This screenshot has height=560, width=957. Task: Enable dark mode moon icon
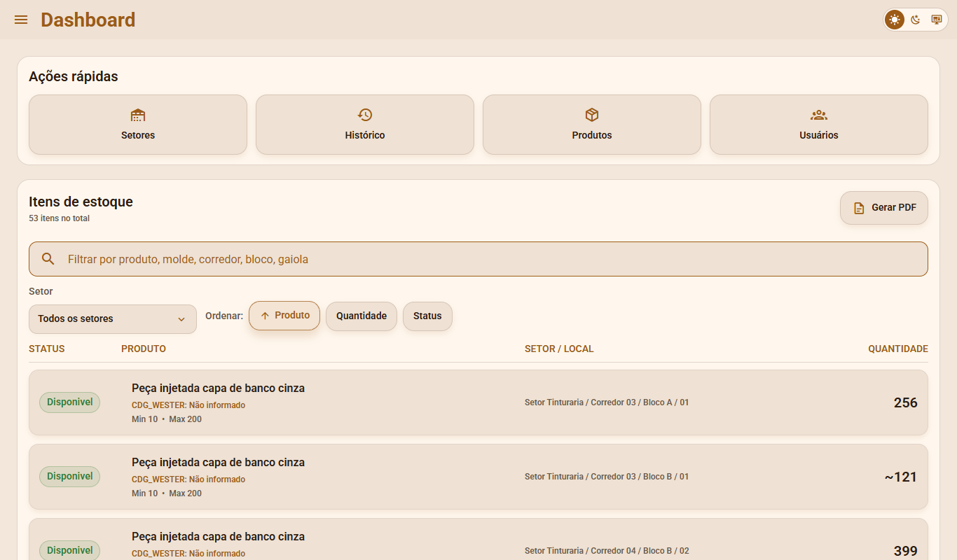(916, 20)
